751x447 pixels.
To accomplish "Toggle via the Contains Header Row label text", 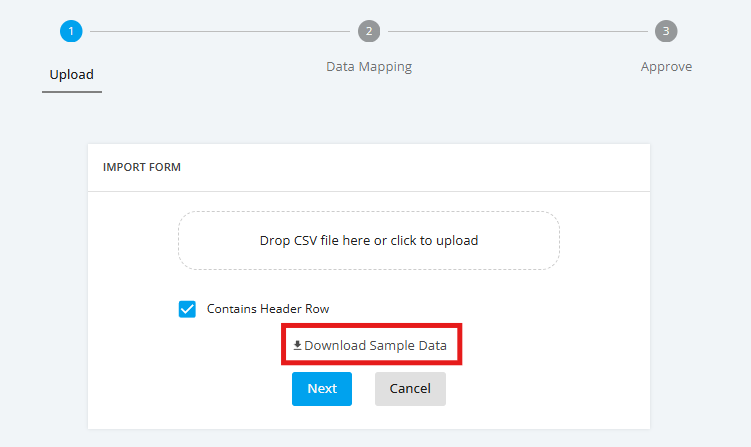I will pos(268,309).
